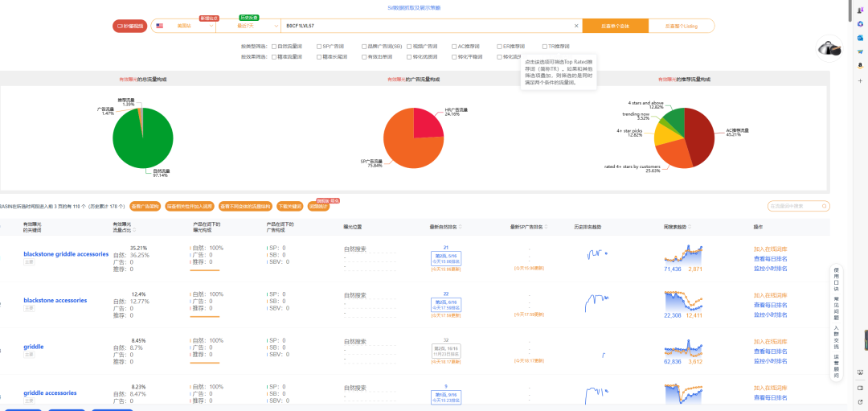Sort by latest natural rank column icon
Screen dimensions: 868x411
coord(461,227)
